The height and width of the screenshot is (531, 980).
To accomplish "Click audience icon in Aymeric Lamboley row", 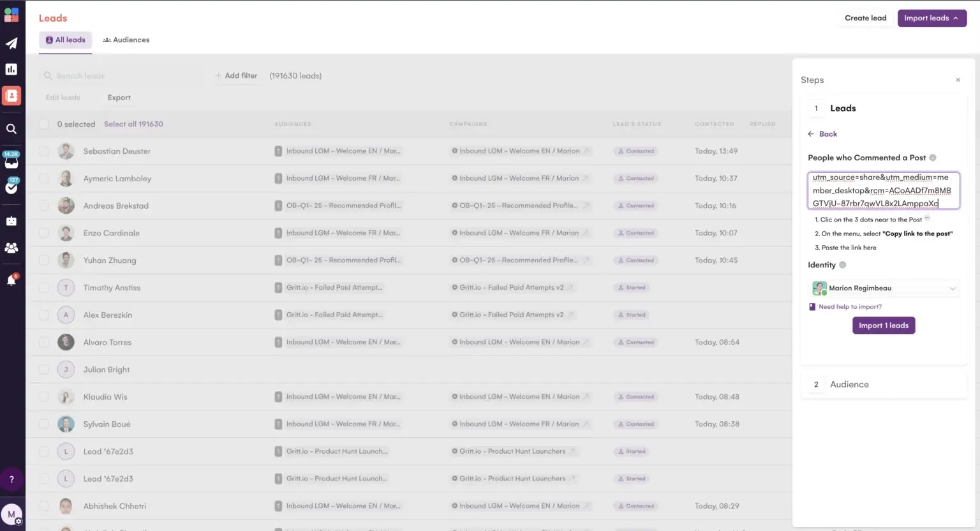I will 278,179.
